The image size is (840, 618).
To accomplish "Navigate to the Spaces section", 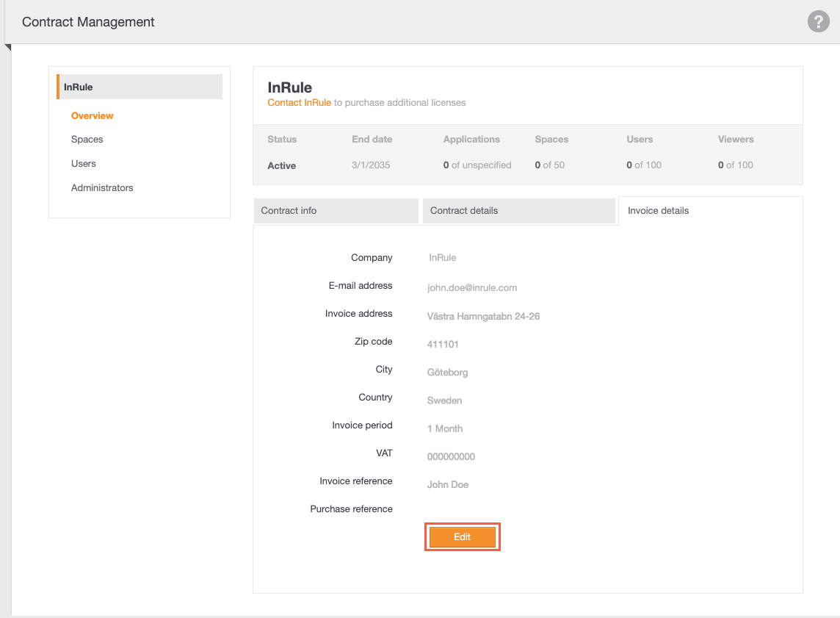I will [x=87, y=139].
